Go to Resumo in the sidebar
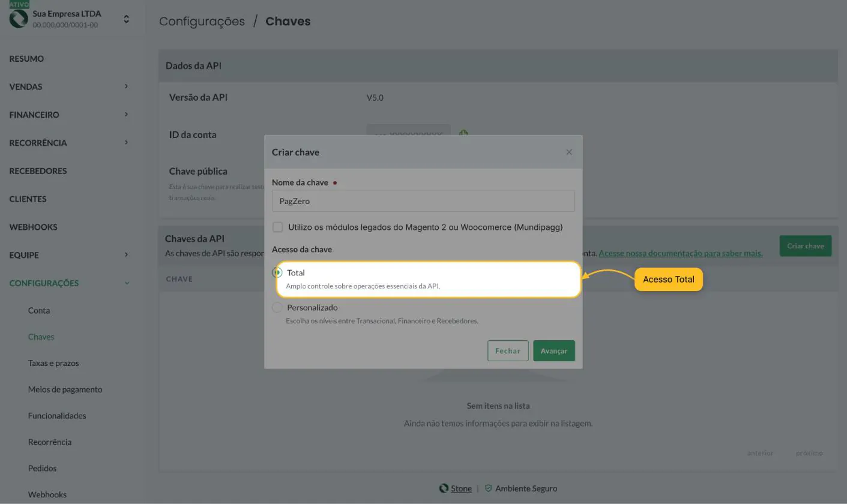The image size is (847, 504). pos(26,59)
